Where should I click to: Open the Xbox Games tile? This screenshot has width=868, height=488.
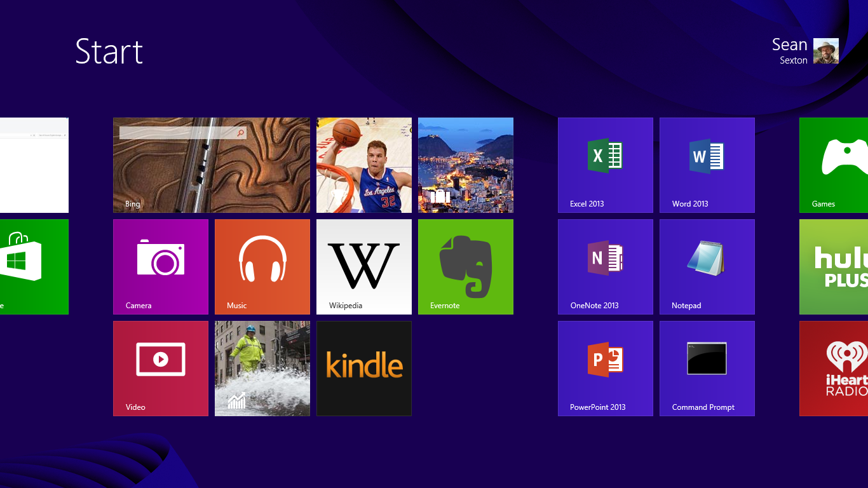pos(834,165)
